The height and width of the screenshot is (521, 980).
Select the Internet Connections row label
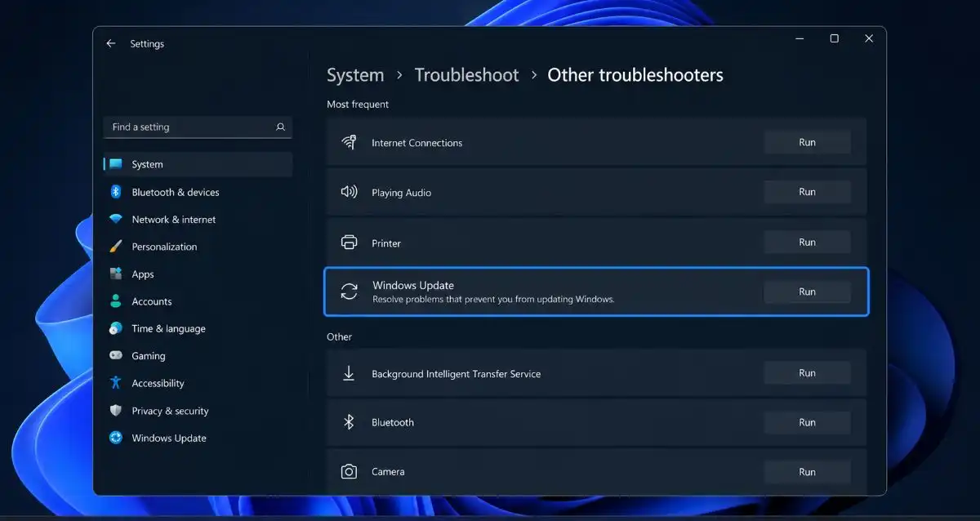pyautogui.click(x=416, y=143)
